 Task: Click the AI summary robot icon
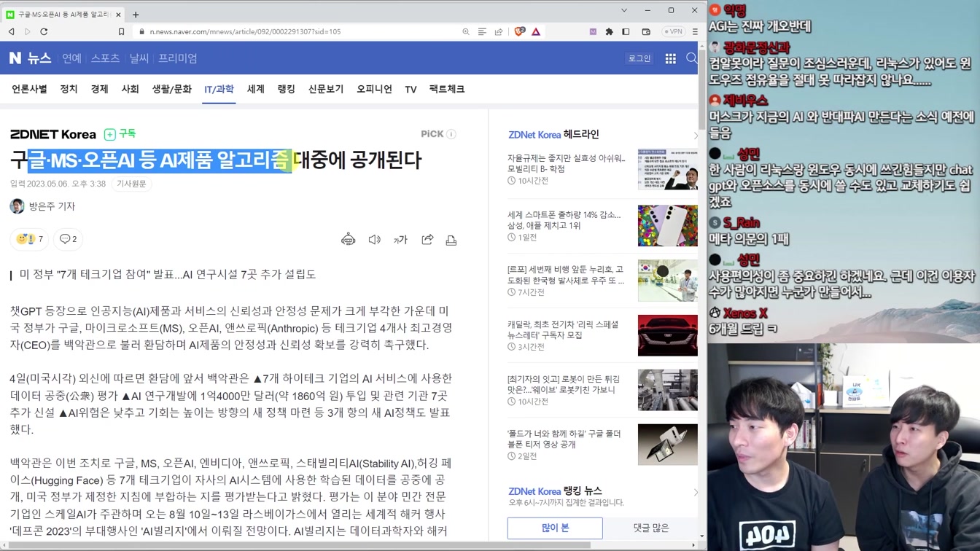tap(348, 240)
